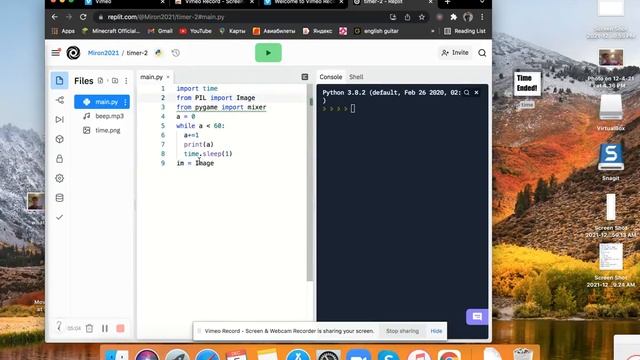Click the Invite button
This screenshot has width=640, height=360.
[455, 53]
